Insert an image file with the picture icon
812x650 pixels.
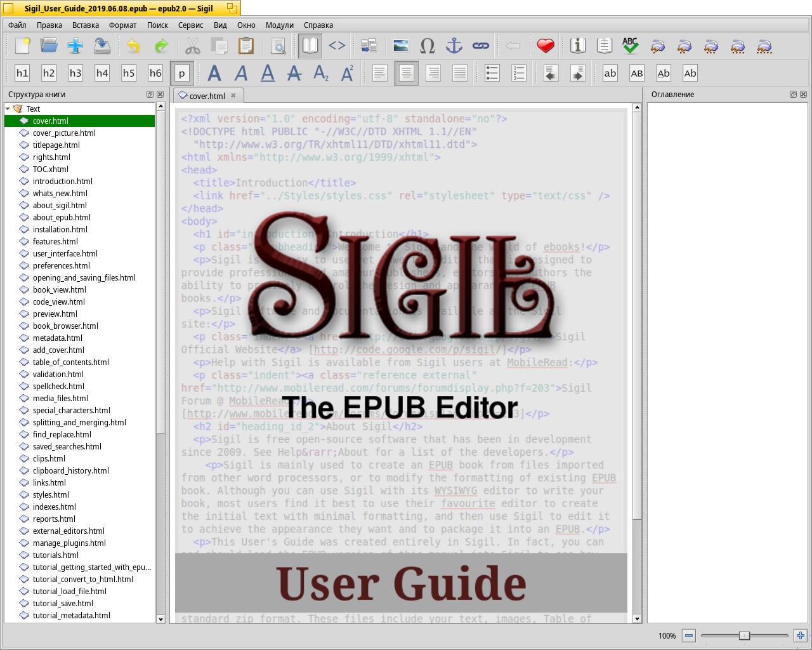pyautogui.click(x=401, y=46)
